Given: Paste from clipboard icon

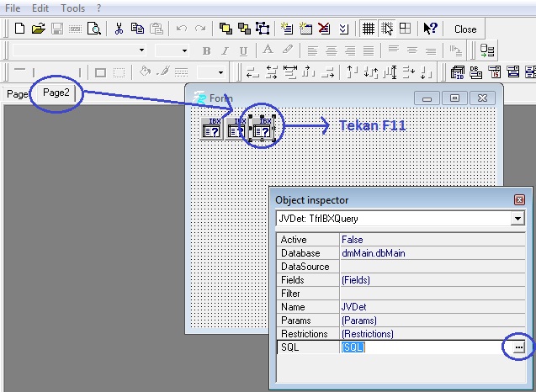Looking at the screenshot, I should [157, 29].
